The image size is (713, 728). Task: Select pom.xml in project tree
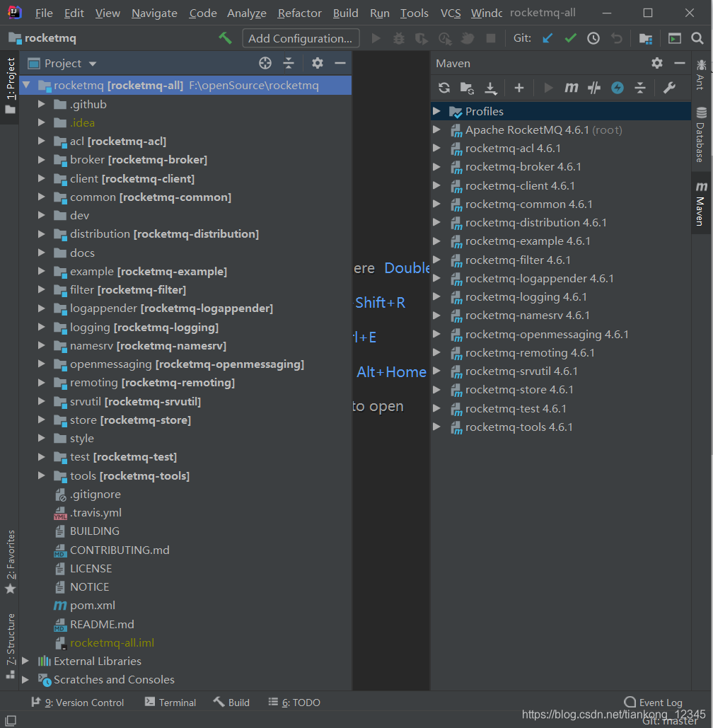pos(93,606)
